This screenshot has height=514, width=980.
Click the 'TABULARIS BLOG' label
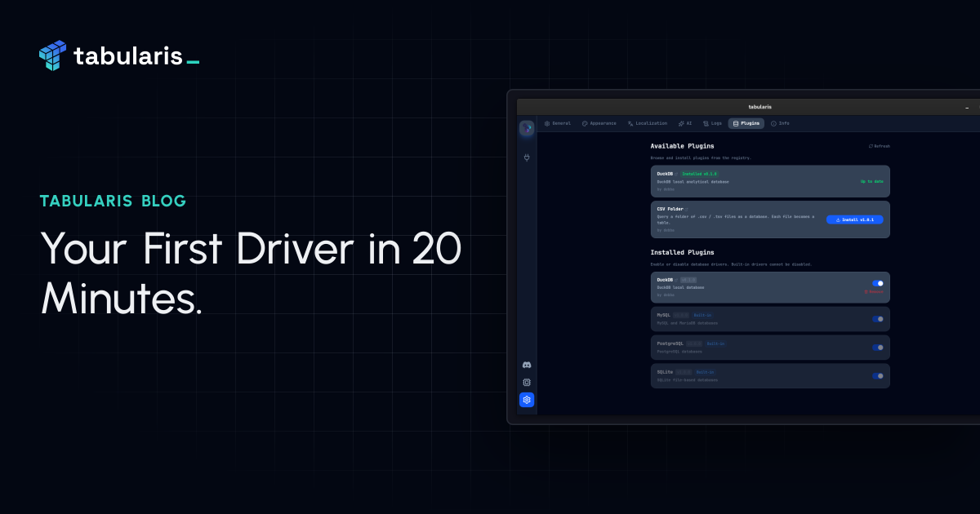tap(113, 201)
